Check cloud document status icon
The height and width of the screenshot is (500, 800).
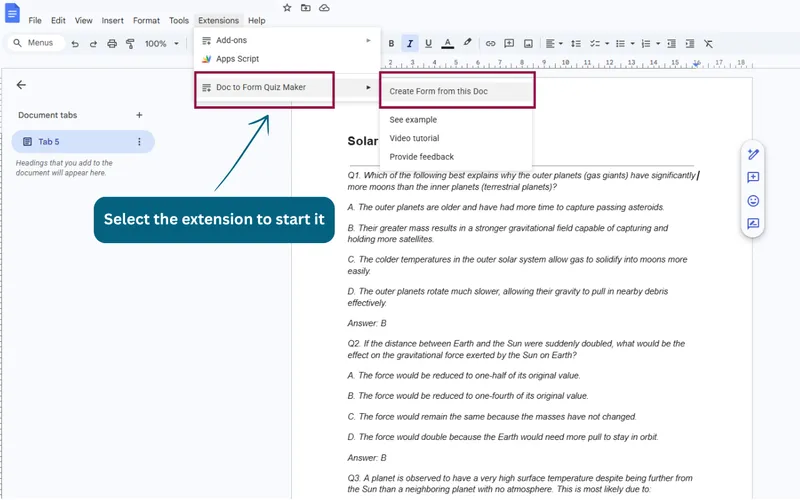tap(324, 8)
